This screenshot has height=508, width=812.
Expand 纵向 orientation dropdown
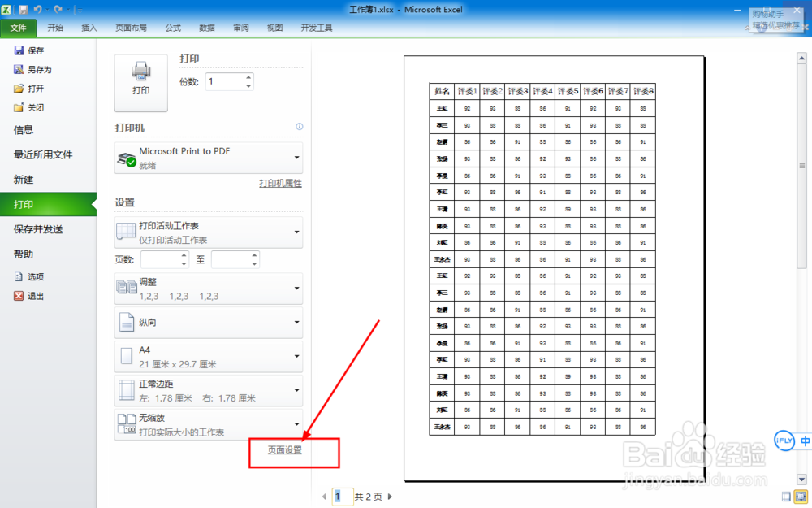point(209,323)
